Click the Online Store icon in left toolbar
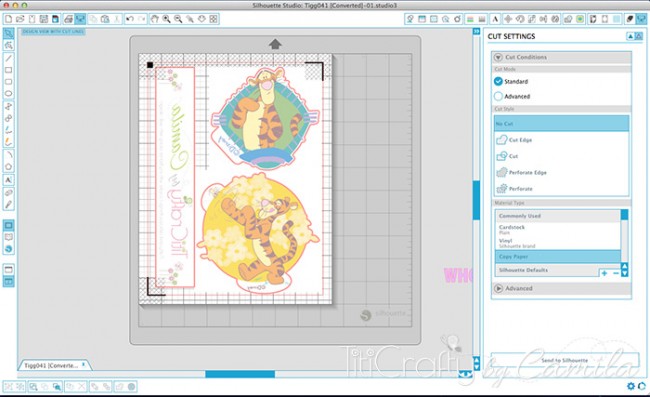 [x=8, y=249]
